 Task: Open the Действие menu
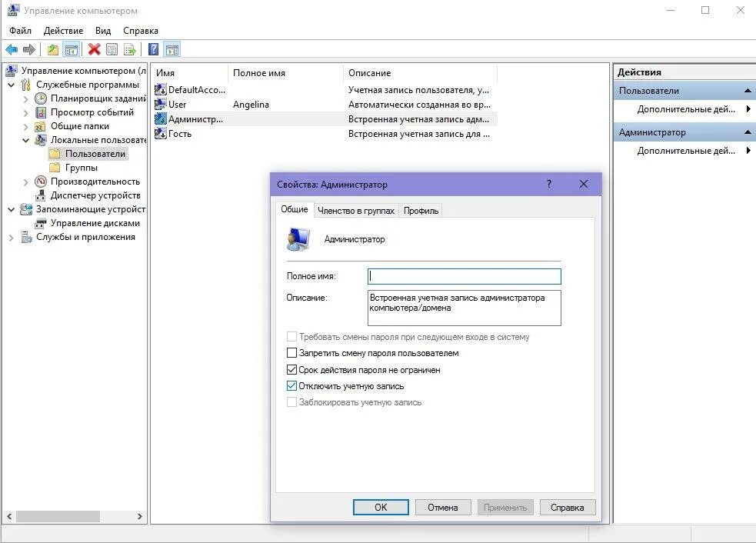click(63, 31)
